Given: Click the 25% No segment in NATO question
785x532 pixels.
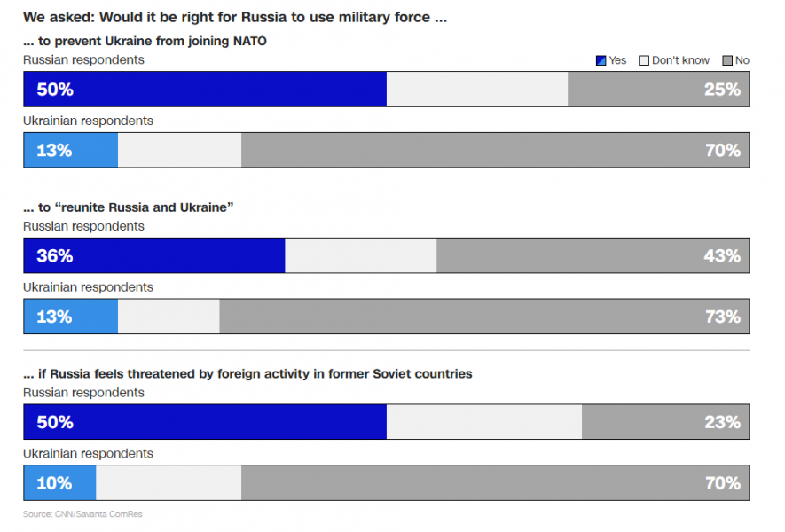Looking at the screenshot, I should [658, 89].
